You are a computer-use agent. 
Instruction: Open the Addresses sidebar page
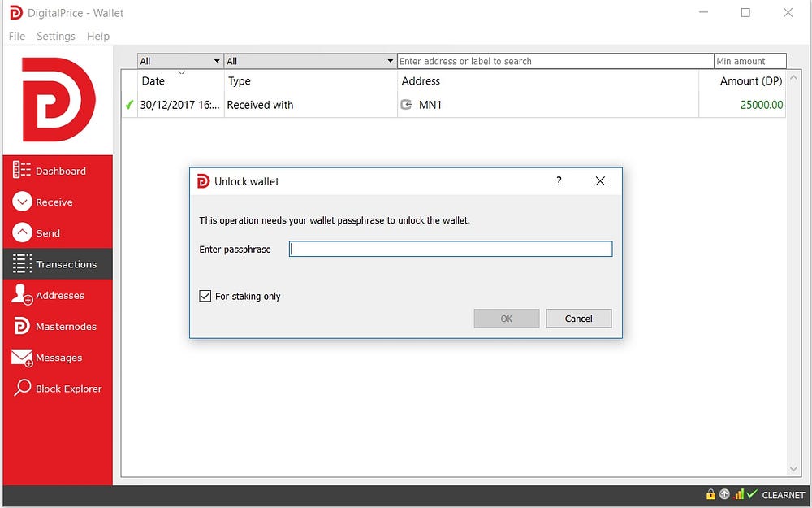[58, 295]
